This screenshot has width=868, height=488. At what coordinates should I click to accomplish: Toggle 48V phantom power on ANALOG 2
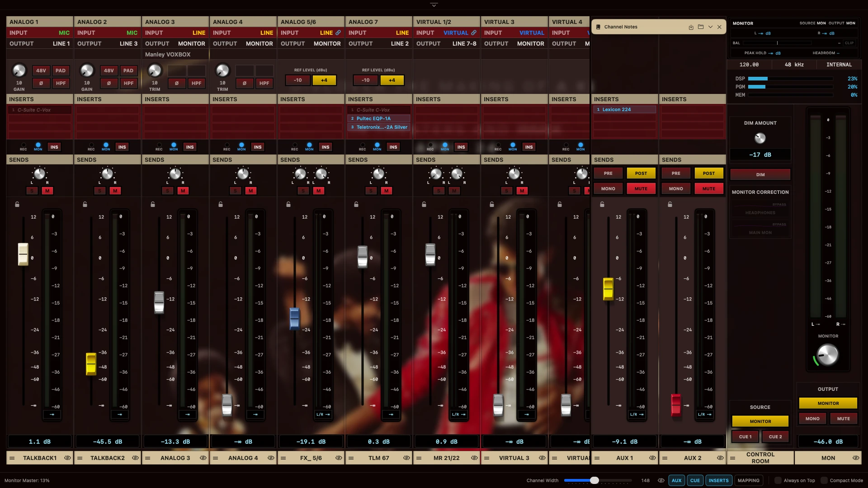pos(109,70)
